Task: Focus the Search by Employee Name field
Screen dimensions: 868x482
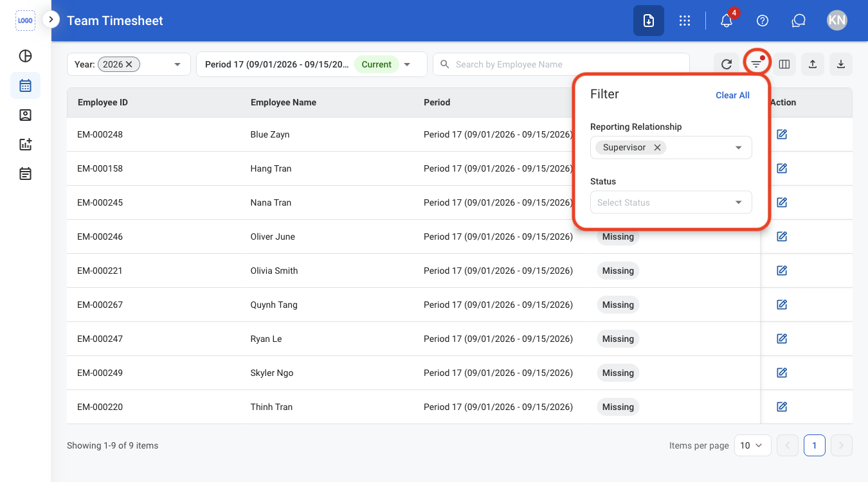Action: click(x=561, y=64)
